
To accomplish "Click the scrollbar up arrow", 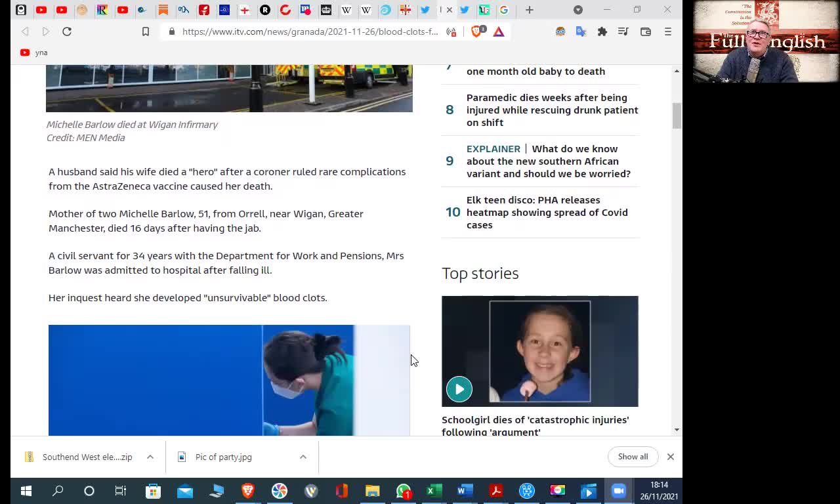I will click(677, 70).
